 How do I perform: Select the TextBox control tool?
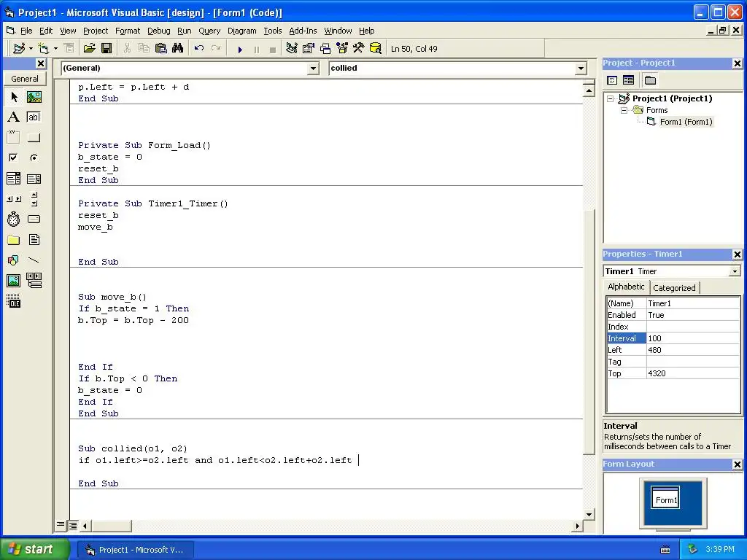click(x=34, y=117)
